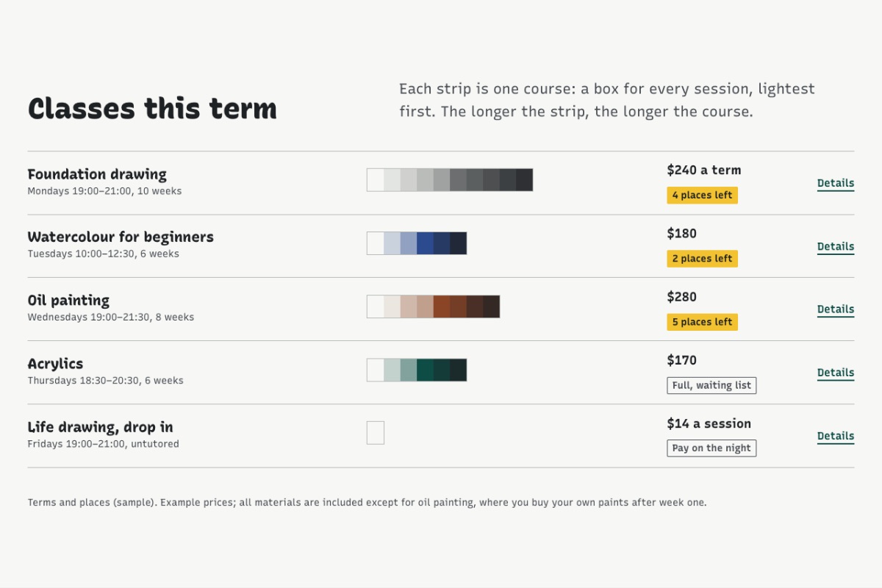Pick the bright blue Watercolour swatch
Viewport: 882px width, 588px height.
425,243
